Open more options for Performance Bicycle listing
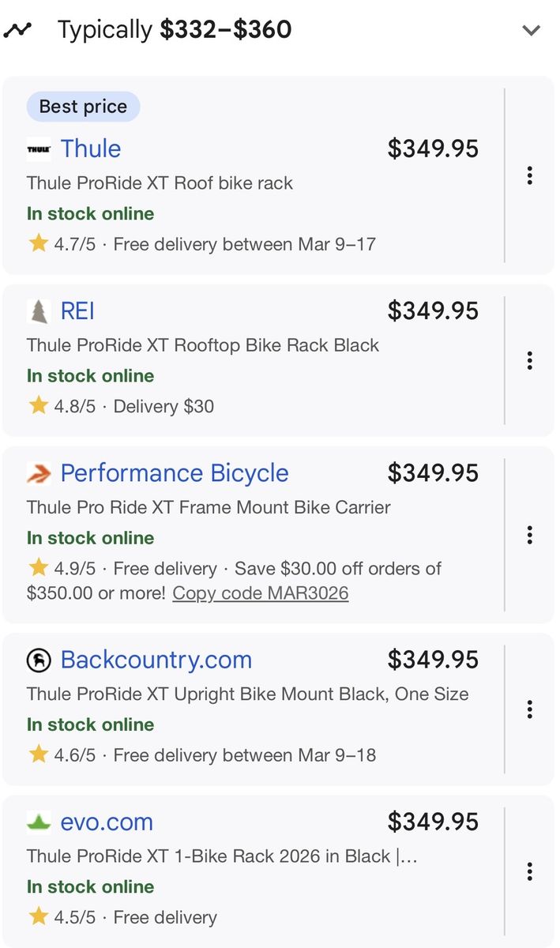Viewport: 560px width, 948px height. (529, 536)
